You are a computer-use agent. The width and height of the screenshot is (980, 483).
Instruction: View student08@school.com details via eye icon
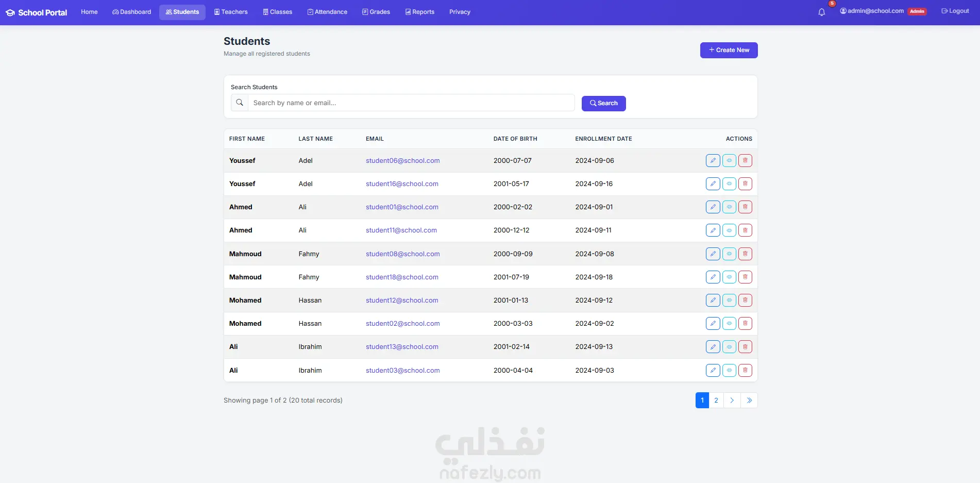point(729,254)
